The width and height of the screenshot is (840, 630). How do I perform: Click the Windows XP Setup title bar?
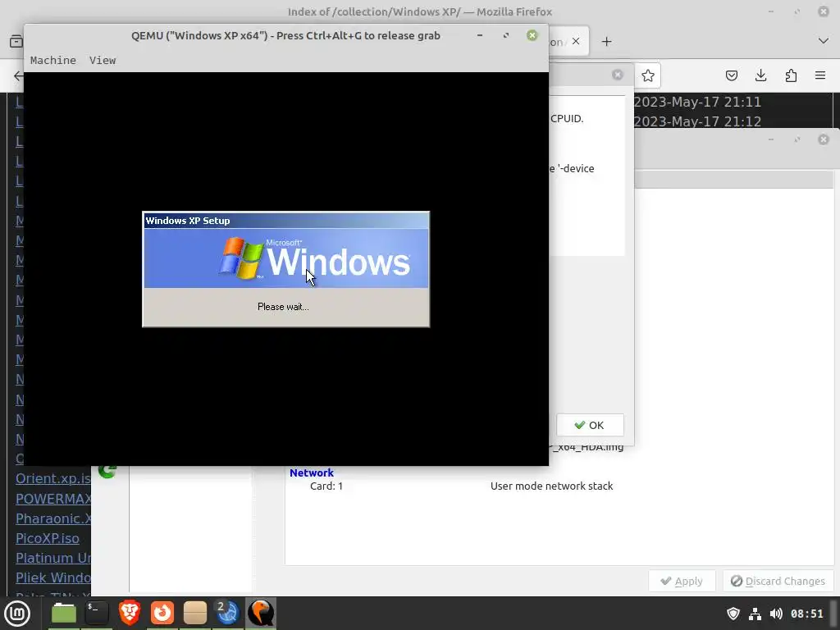coord(285,221)
